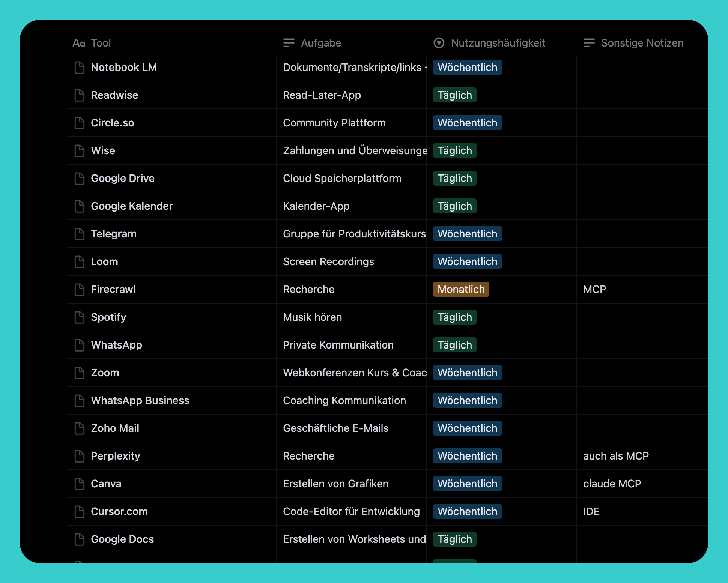
Task: Open the Wöchentlich select for Zoom
Action: pos(468,373)
